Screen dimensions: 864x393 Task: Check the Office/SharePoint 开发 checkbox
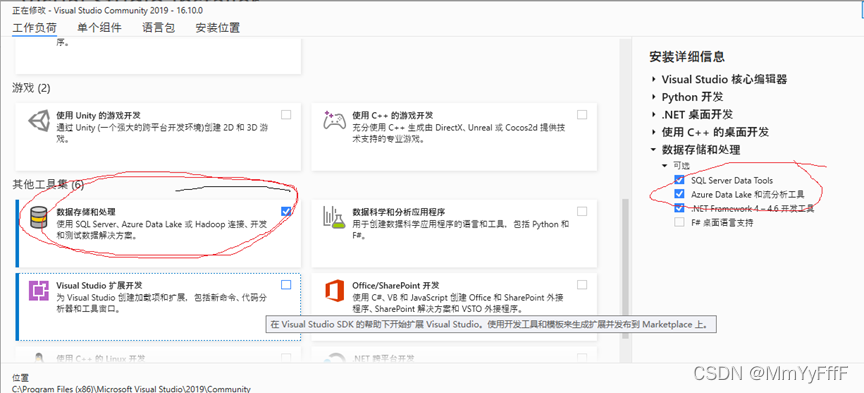tap(582, 284)
